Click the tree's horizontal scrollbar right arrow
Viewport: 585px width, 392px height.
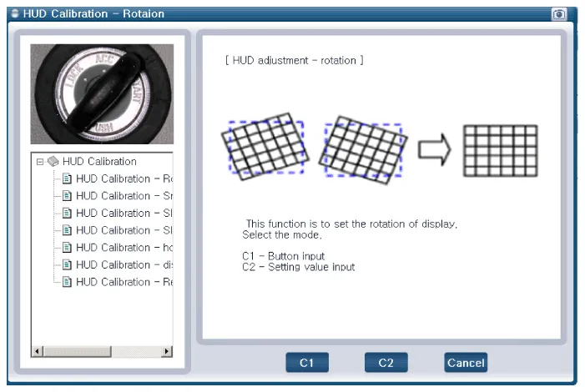167,352
